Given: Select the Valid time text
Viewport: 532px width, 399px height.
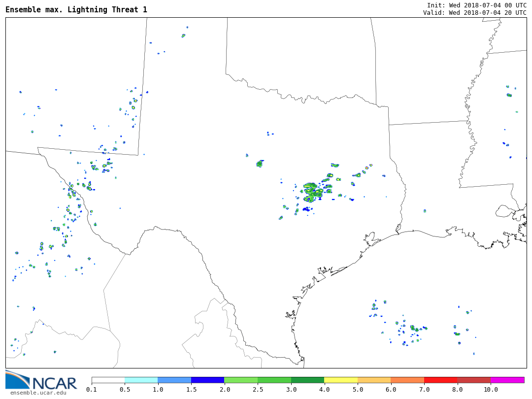Looking at the screenshot, I should [474, 13].
